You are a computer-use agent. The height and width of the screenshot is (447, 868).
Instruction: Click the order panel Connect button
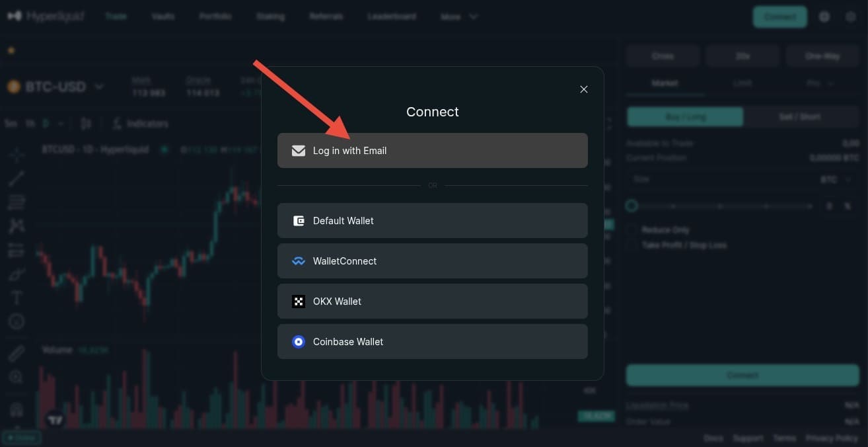click(742, 375)
